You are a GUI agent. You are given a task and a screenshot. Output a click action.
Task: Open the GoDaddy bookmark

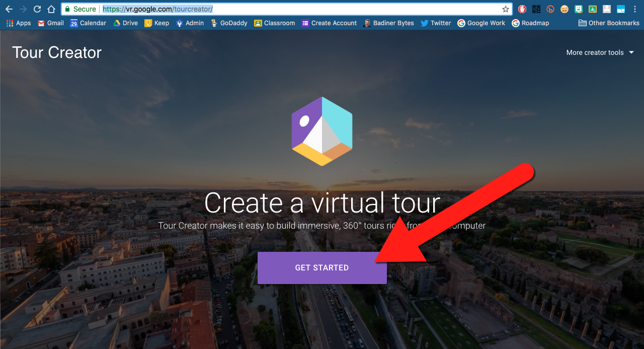229,23
